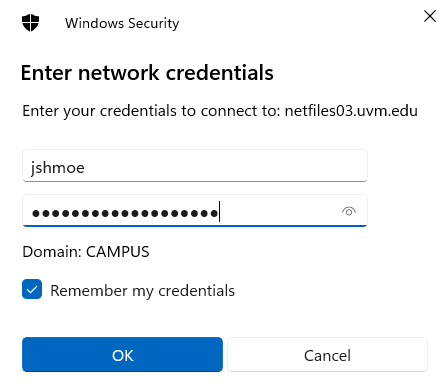Click the word CAMPUS
Viewport: 445px width, 391px height.
point(118,252)
